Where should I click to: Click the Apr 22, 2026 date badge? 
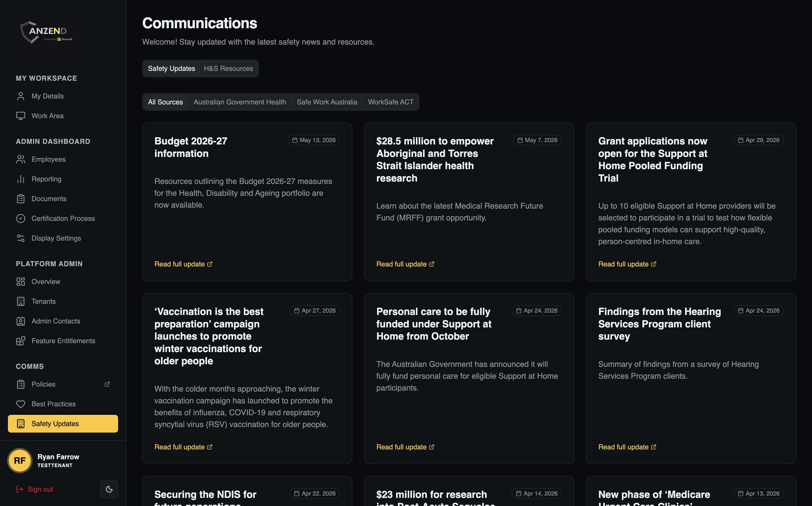tap(314, 494)
